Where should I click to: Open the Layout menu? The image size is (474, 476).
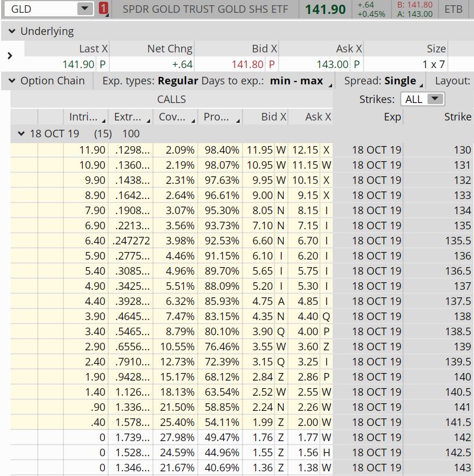tap(452, 81)
